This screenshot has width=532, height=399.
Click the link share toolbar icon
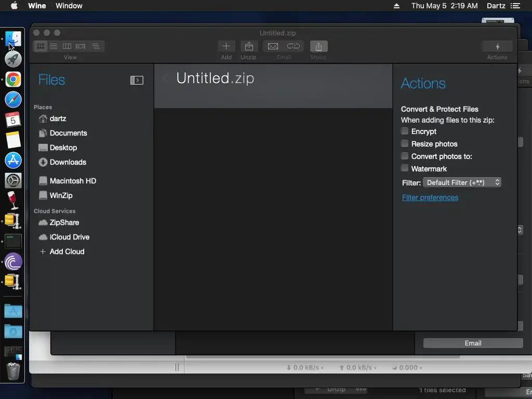294,46
